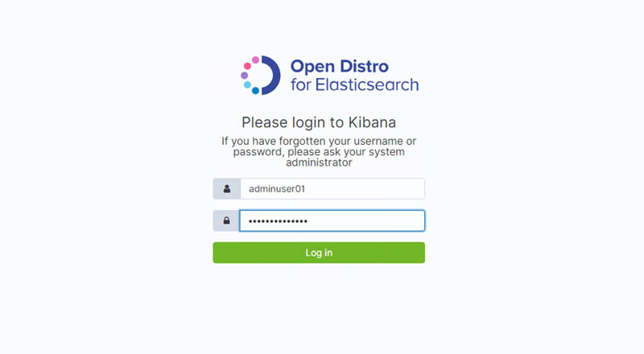The width and height of the screenshot is (644, 354).
Task: Click the purple dot in the logo
Action: point(245,76)
